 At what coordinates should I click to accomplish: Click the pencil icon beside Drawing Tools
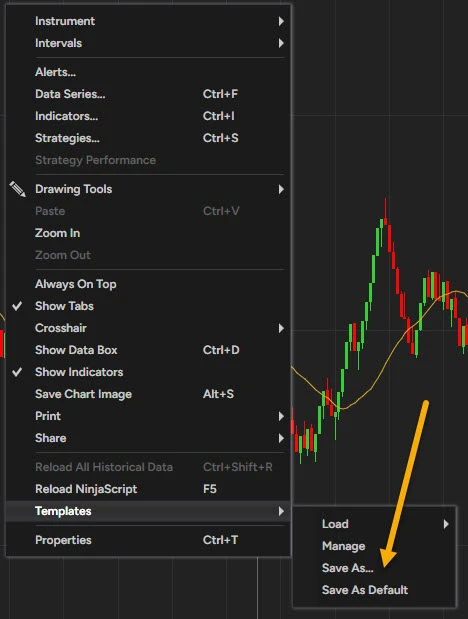click(17, 189)
